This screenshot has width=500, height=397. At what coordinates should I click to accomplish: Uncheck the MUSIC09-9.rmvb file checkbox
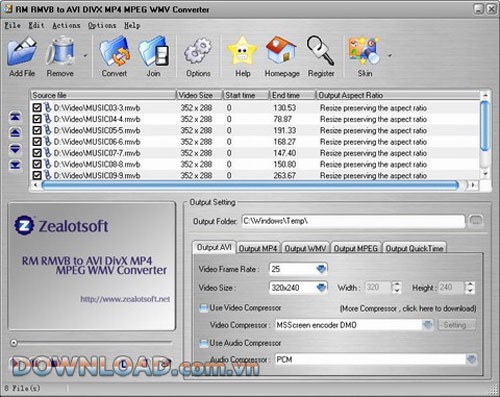point(37,175)
